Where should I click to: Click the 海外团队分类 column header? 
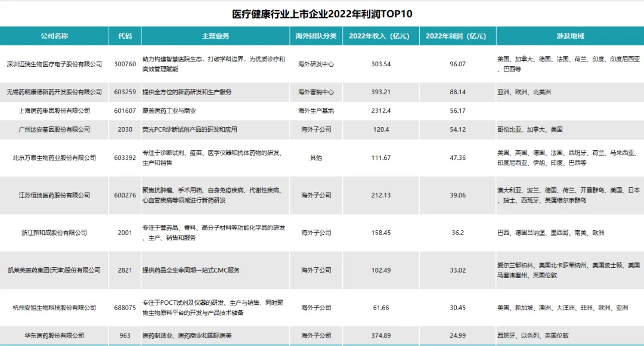pyautogui.click(x=316, y=36)
